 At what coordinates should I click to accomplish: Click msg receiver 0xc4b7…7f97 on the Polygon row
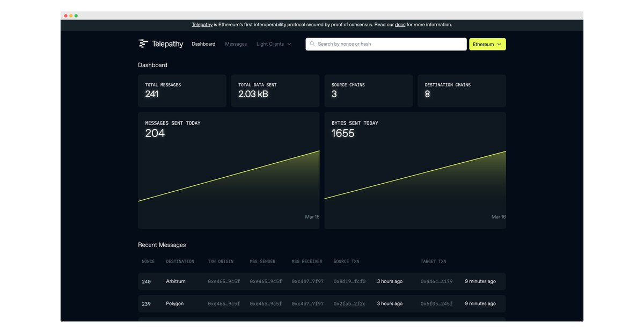[307, 303]
